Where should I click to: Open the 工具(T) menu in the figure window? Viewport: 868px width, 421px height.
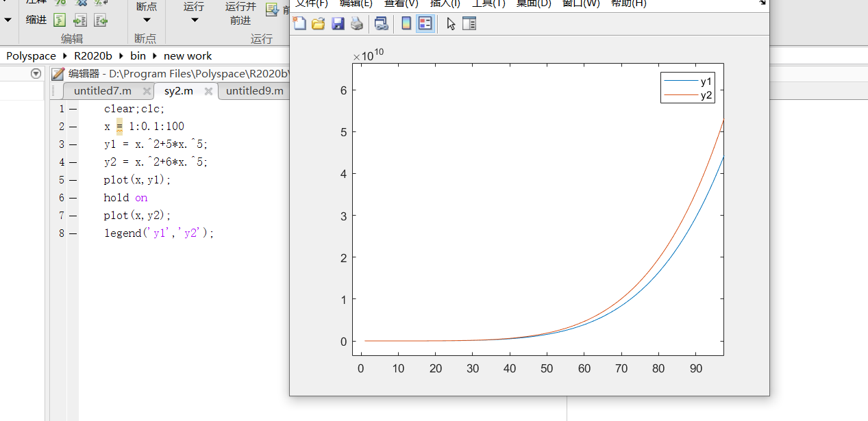488,3
